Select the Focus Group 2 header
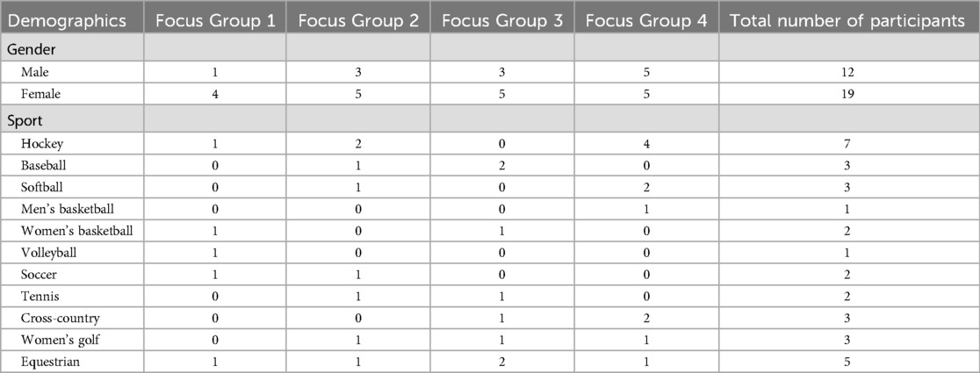 tap(358, 20)
